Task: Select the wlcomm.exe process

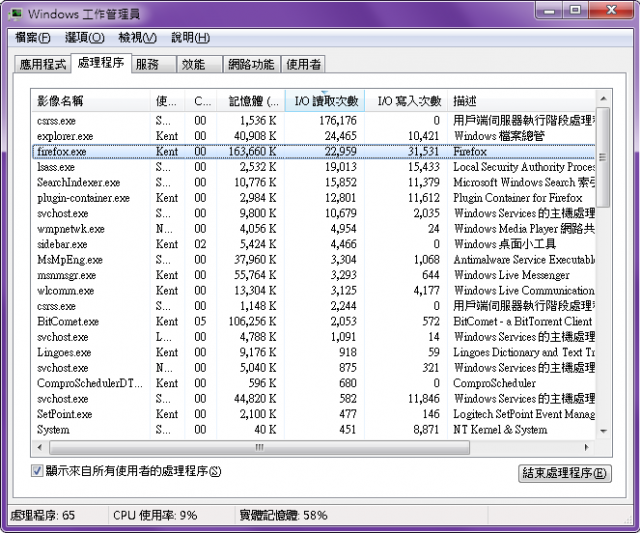Action: tap(313, 291)
